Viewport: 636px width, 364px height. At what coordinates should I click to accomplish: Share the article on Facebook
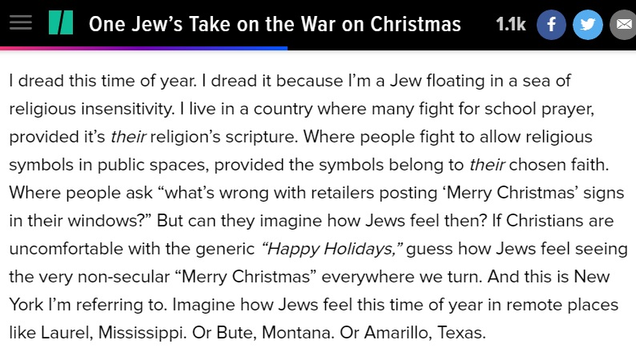tap(551, 25)
